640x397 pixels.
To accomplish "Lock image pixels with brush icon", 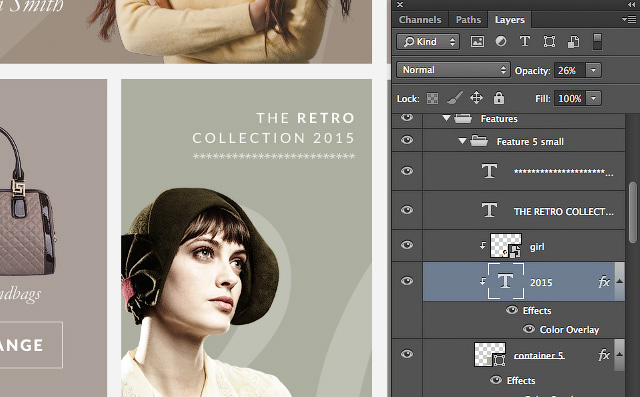I will click(454, 98).
